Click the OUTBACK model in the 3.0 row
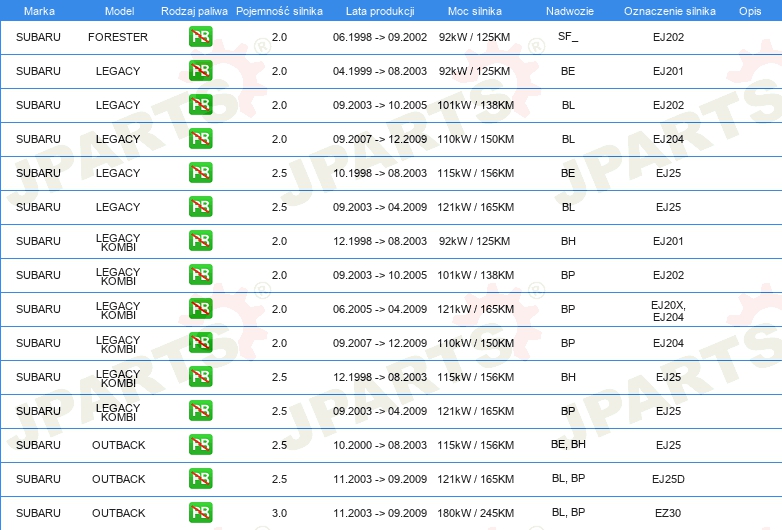The width and height of the screenshot is (782, 530). [x=119, y=513]
